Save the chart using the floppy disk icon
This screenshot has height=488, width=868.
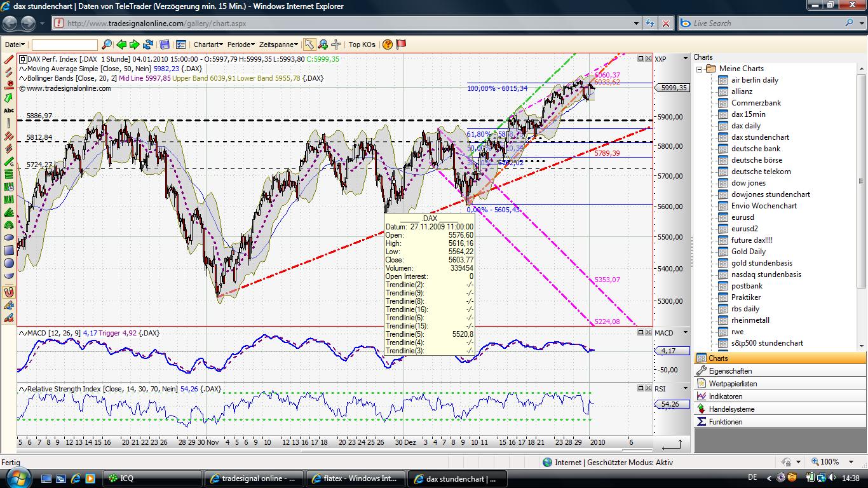pyautogui.click(x=165, y=44)
